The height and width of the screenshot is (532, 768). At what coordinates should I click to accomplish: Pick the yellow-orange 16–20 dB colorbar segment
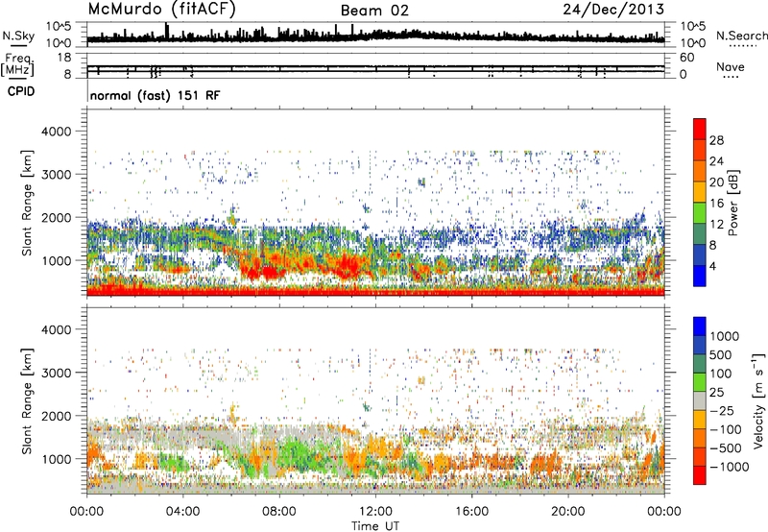[700, 192]
